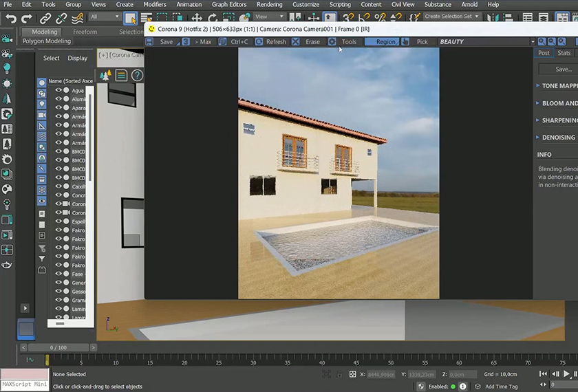The image size is (578, 392).
Task: Open the Create Selection Set dropdown
Action: (451, 17)
